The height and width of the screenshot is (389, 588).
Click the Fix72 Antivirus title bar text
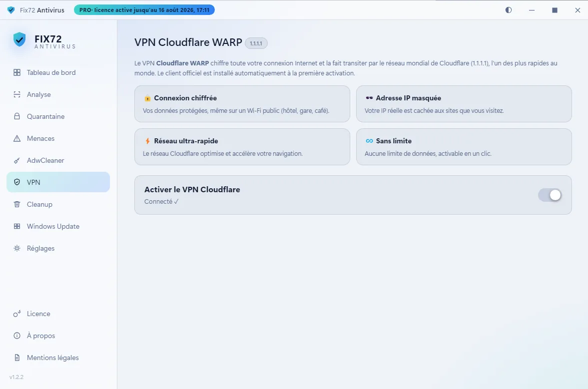click(42, 10)
